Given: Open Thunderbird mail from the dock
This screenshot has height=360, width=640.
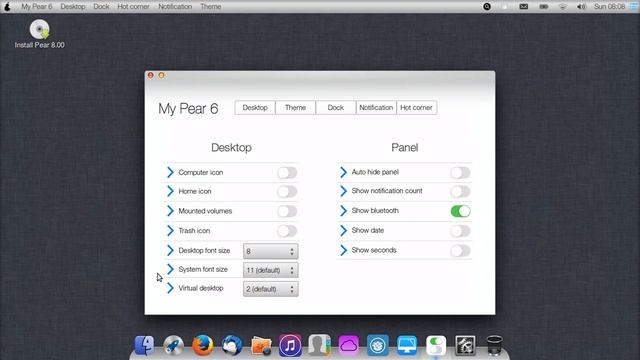Looking at the screenshot, I should (x=232, y=345).
